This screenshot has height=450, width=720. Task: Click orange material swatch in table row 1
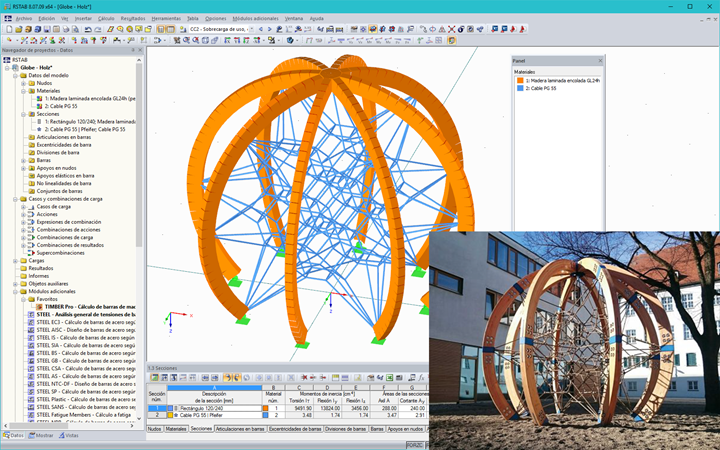point(265,408)
